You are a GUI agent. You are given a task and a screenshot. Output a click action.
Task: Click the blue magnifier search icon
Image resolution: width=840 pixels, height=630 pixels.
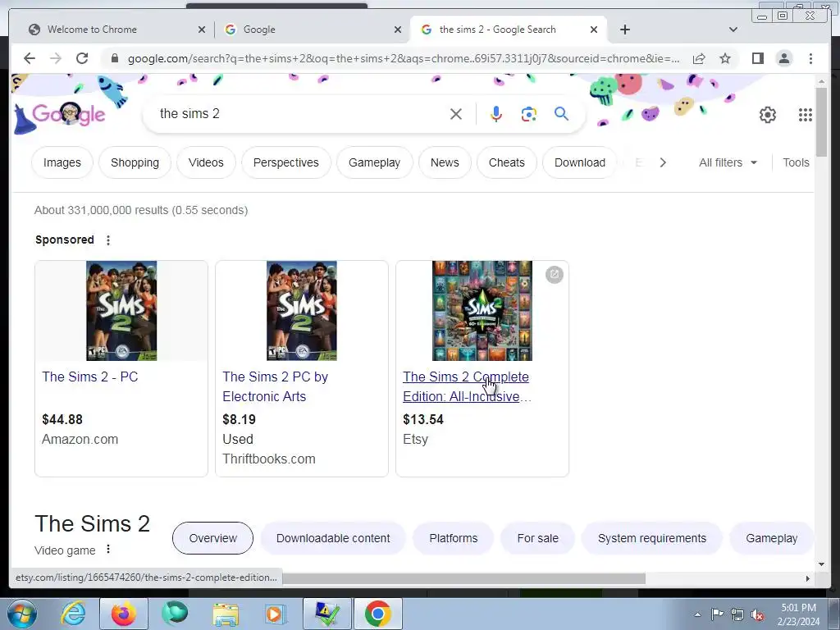pos(561,113)
